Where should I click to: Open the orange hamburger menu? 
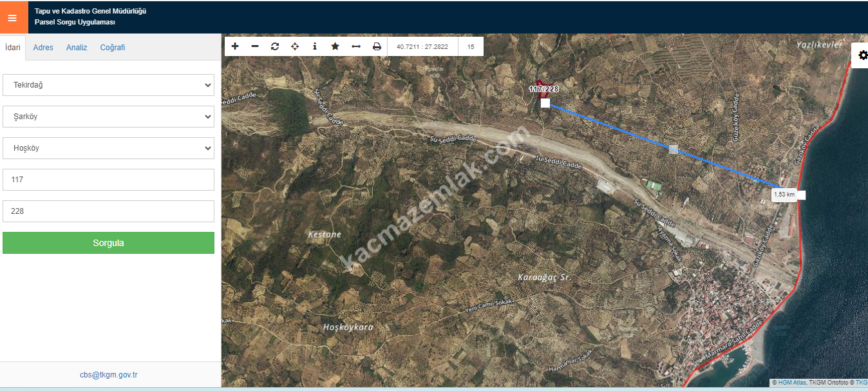click(x=13, y=17)
